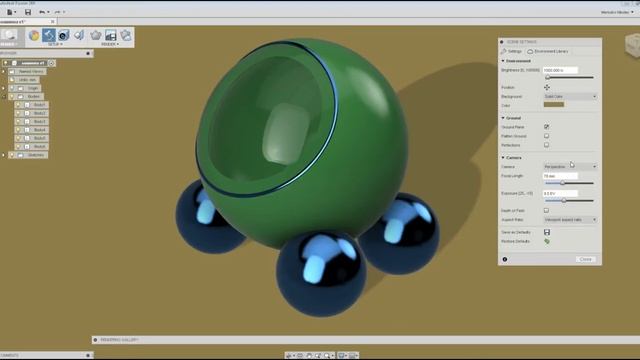
Task: Click the root component radio button
Action: click(52, 63)
